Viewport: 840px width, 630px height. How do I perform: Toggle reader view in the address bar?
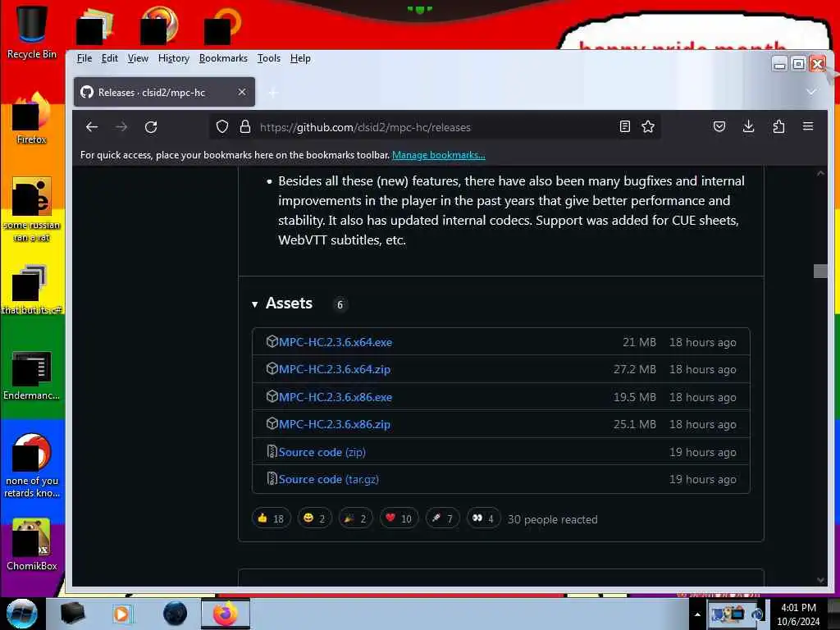(x=624, y=126)
